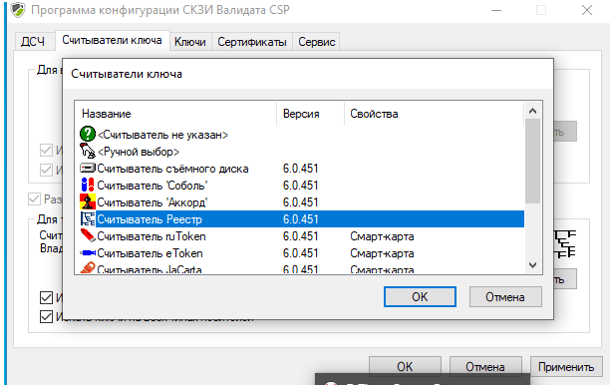This screenshot has height=392, width=616.
Task: Select Считыватель 'Соболь' in the list
Action: click(x=302, y=185)
